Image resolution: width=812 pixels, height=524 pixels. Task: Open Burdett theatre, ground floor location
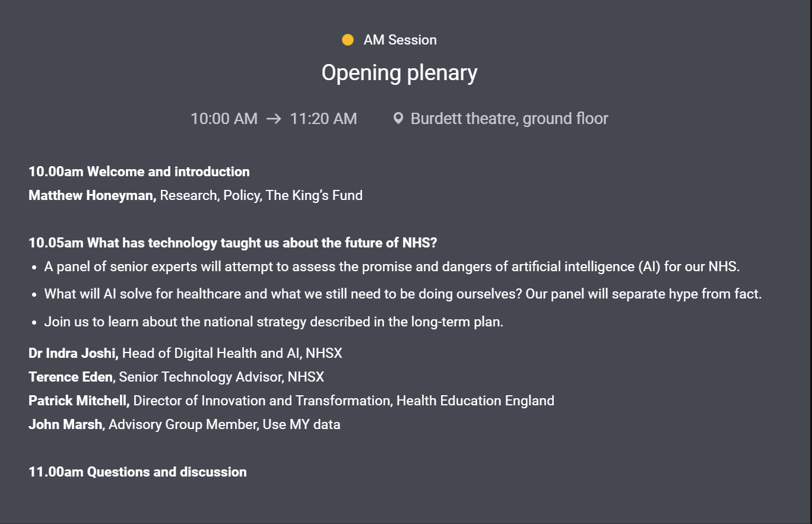pos(509,119)
